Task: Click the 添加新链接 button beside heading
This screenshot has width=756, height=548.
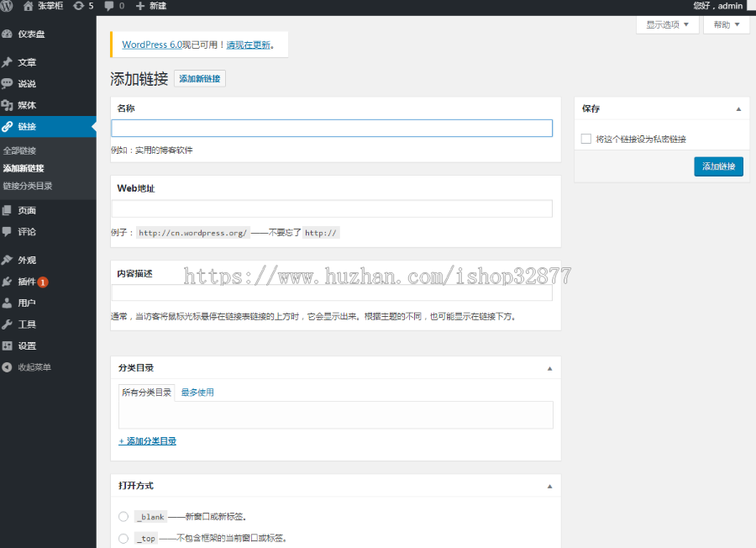Action: [x=200, y=79]
